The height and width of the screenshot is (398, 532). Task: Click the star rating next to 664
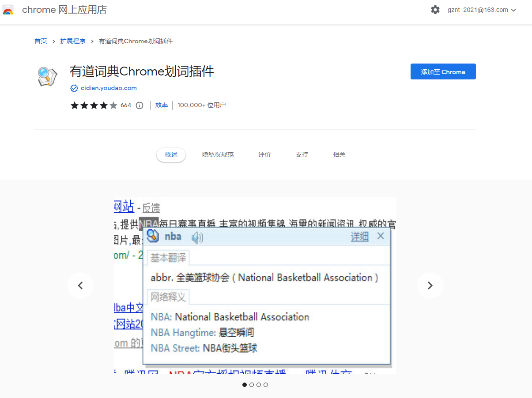click(94, 105)
